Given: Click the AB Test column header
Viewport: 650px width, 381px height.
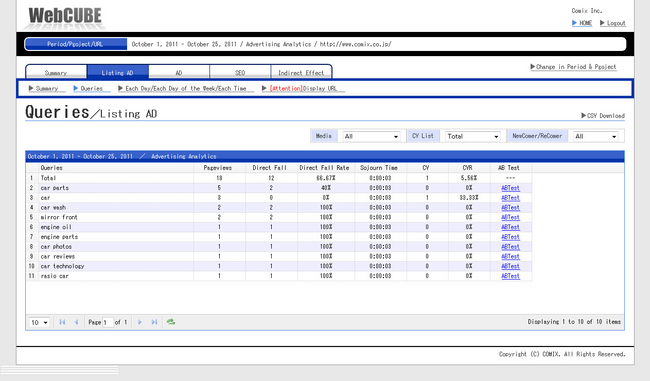Looking at the screenshot, I should click(x=511, y=168).
